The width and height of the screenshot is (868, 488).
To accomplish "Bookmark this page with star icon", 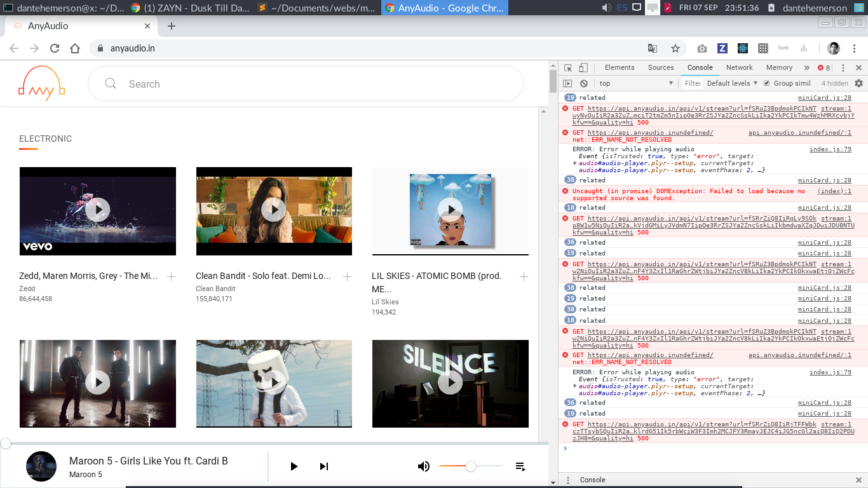I will (x=675, y=48).
